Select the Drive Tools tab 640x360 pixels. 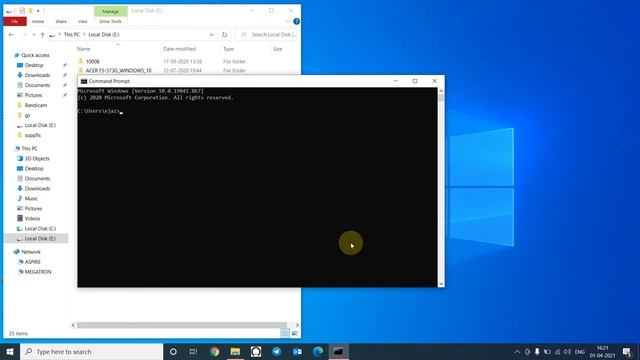point(111,21)
